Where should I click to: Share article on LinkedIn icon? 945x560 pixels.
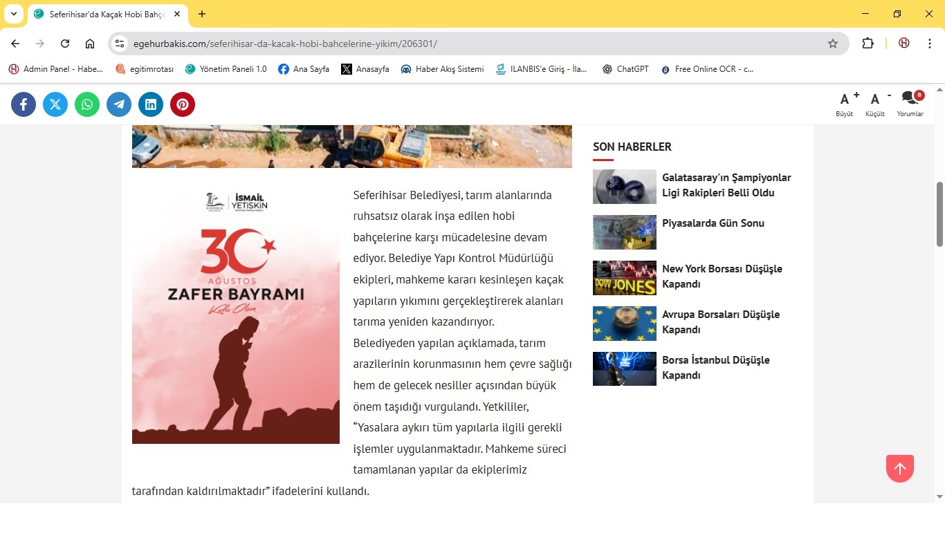pyautogui.click(x=151, y=104)
